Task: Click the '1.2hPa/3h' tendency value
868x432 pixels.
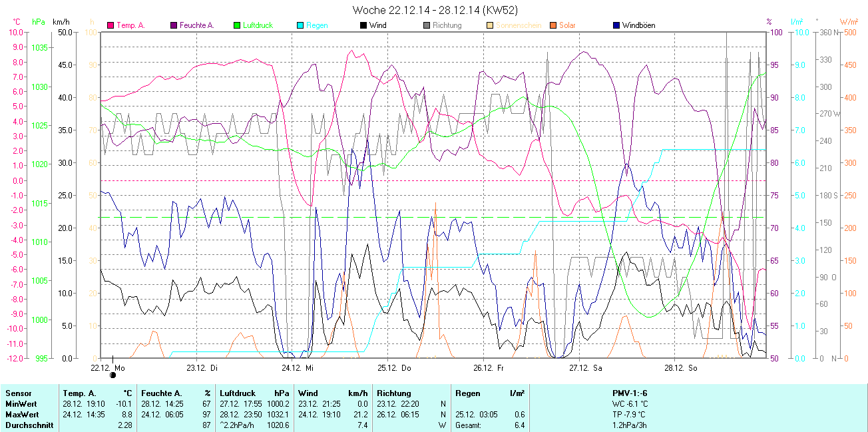Action: 629,425
